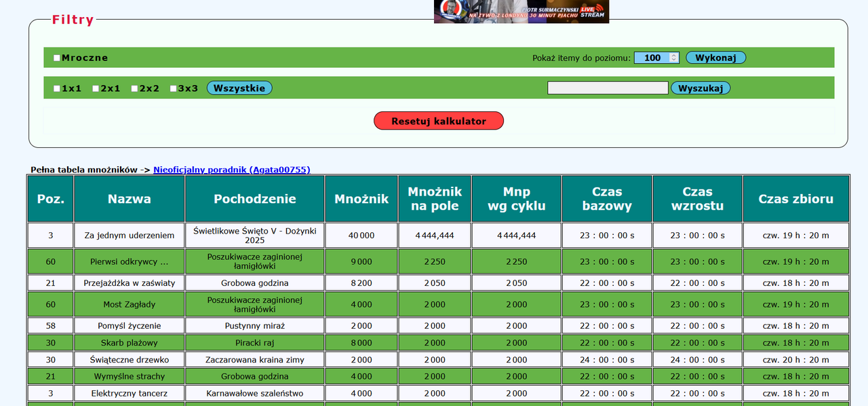
Task: Select the item Za jednym uderzeniem
Action: tap(130, 236)
